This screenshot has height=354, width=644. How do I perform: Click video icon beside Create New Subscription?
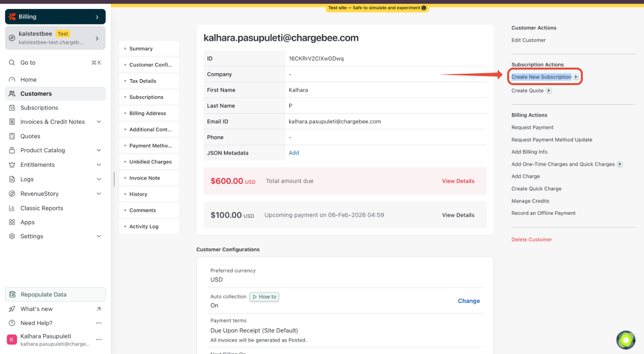[x=576, y=77]
